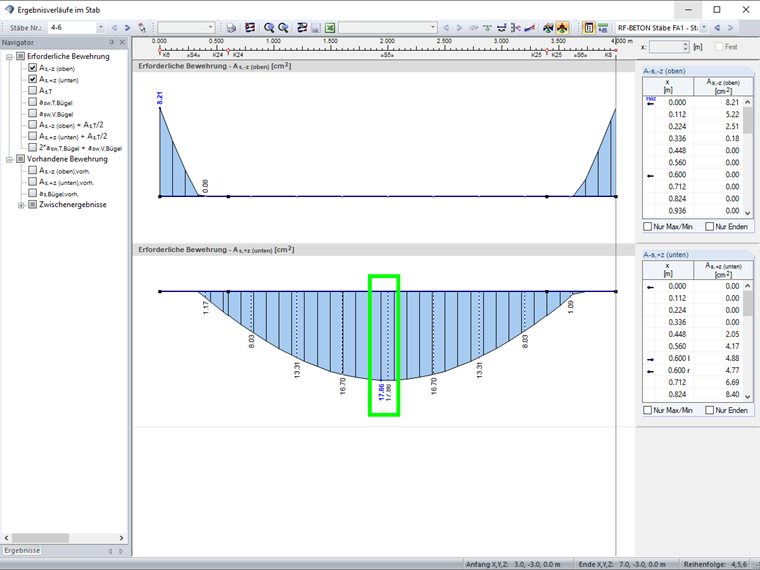Check As,+z (unten) + As,T/2 checkbox
760x570 pixels.
point(32,136)
